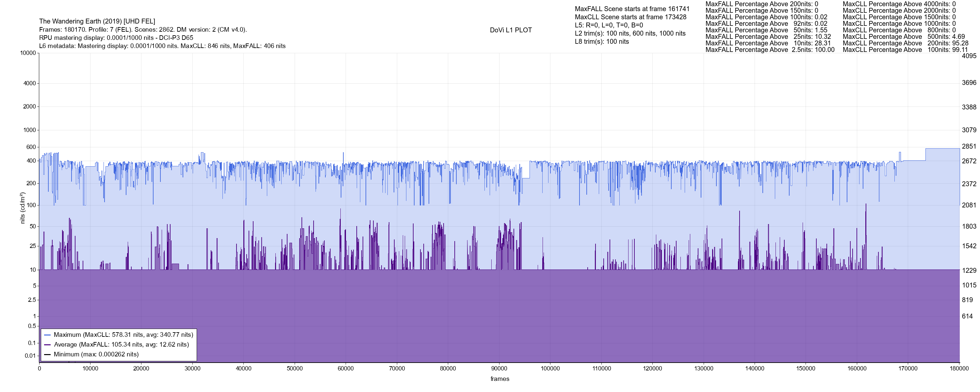The width and height of the screenshot is (980, 392).
Task: Click the 'frames' x-axis label
Action: pos(499,379)
